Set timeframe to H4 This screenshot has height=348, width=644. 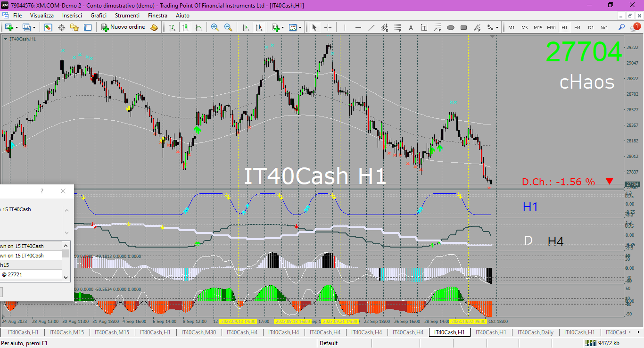(578, 27)
